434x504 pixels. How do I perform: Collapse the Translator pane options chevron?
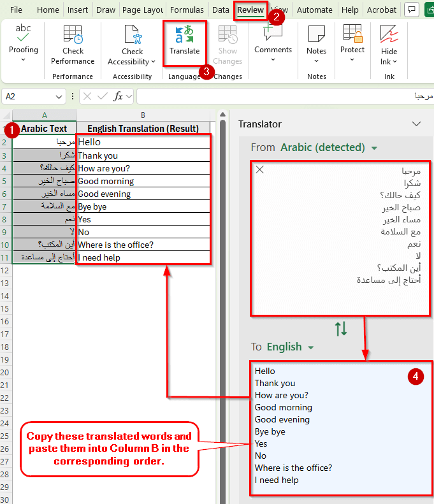(417, 124)
